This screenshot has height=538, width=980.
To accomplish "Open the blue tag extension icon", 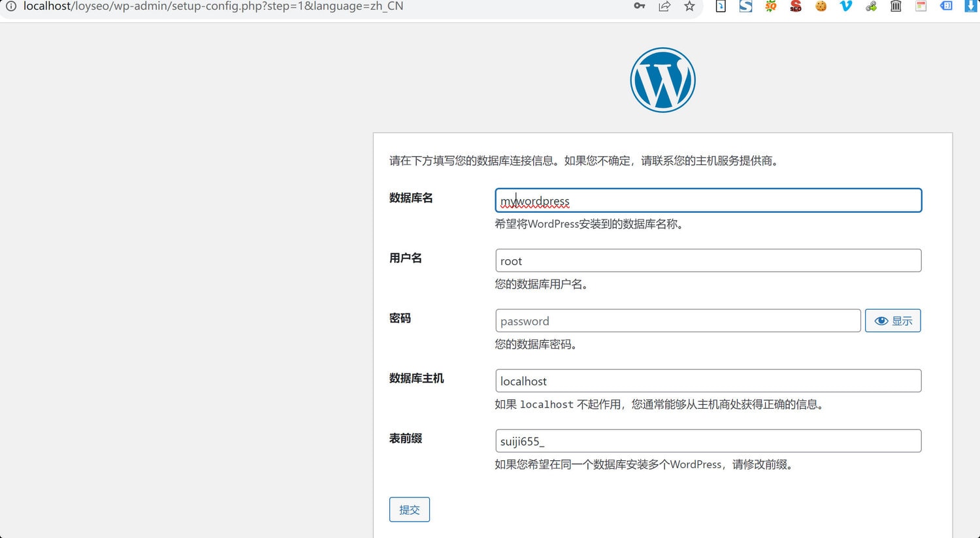I will click(946, 6).
